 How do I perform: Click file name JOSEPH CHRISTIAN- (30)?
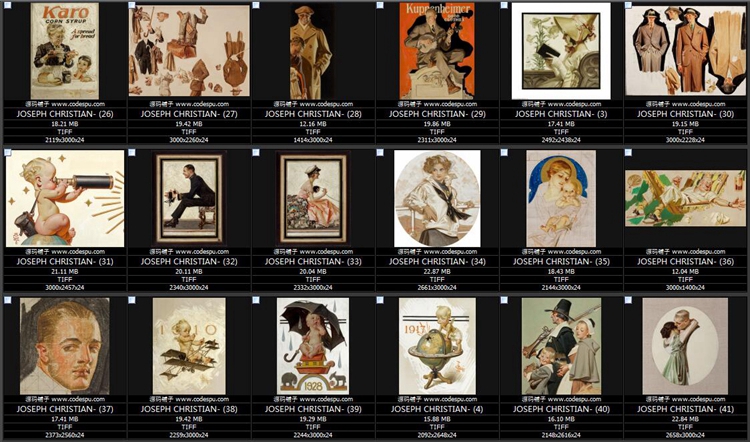685,114
